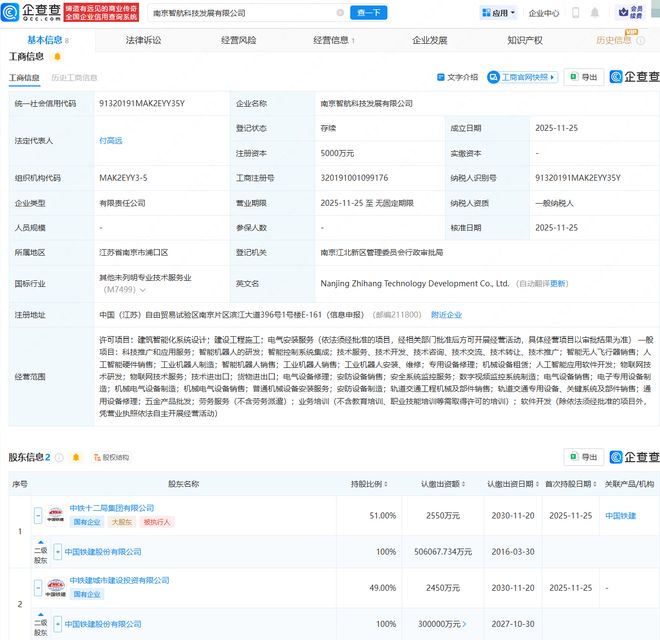Expand second 中国铁建股份有限公司 sub-shareholder

click(58, 624)
